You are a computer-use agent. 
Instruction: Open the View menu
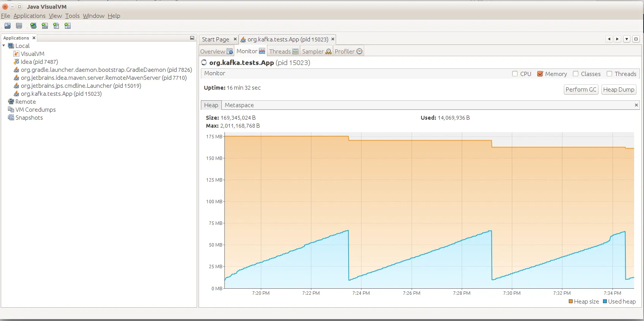55,16
